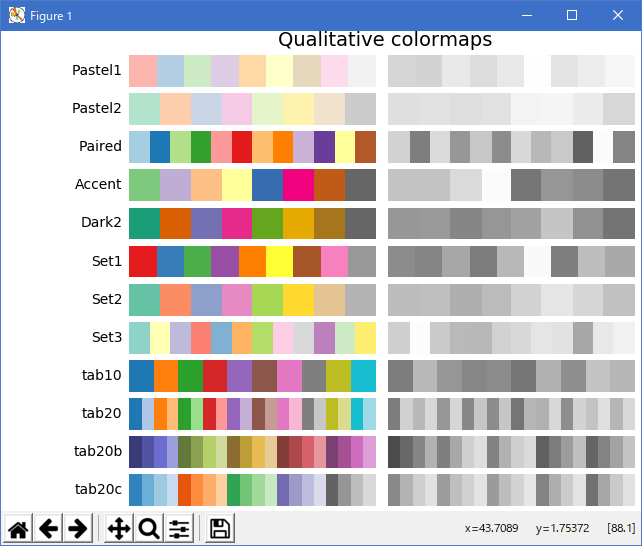
Task: Save the figure with floppy icon
Action: coord(220,529)
